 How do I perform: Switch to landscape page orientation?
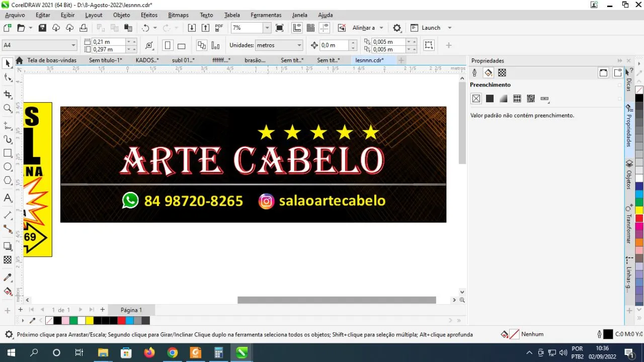tap(182, 45)
